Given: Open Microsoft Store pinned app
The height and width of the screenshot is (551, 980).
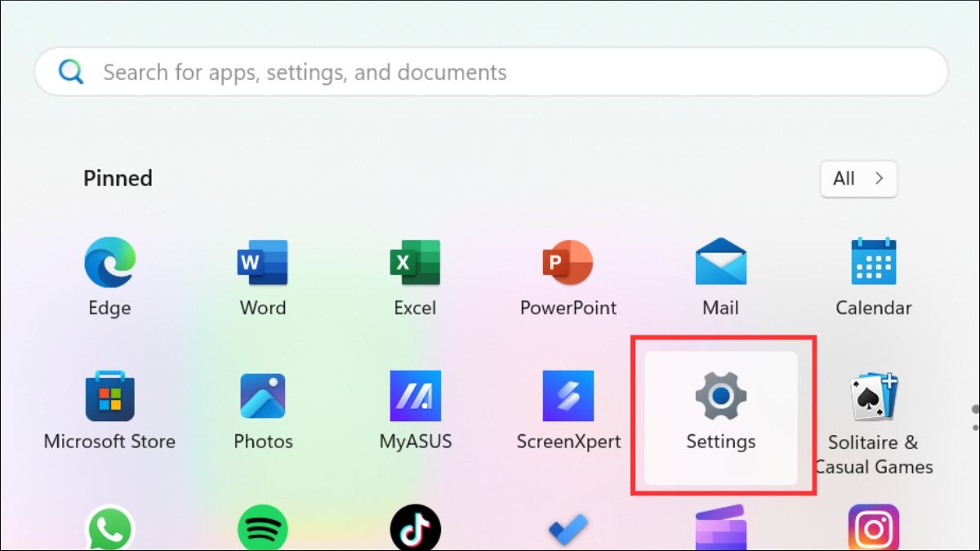Looking at the screenshot, I should [x=109, y=396].
